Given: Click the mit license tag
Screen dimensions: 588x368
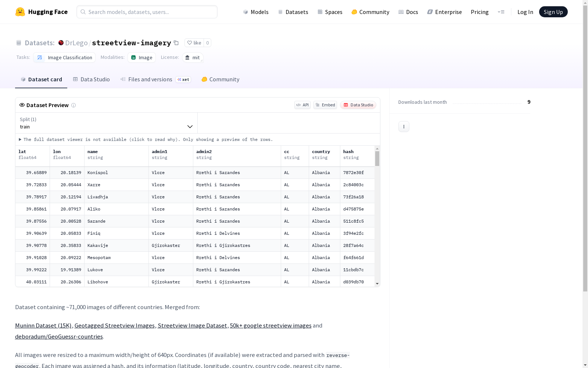Looking at the screenshot, I should [193, 57].
